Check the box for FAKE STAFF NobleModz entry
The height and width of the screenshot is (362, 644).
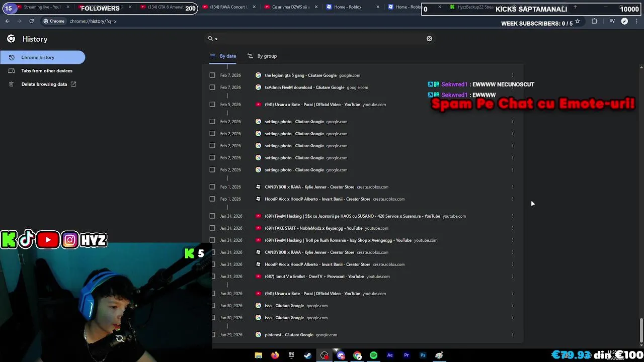(x=213, y=228)
